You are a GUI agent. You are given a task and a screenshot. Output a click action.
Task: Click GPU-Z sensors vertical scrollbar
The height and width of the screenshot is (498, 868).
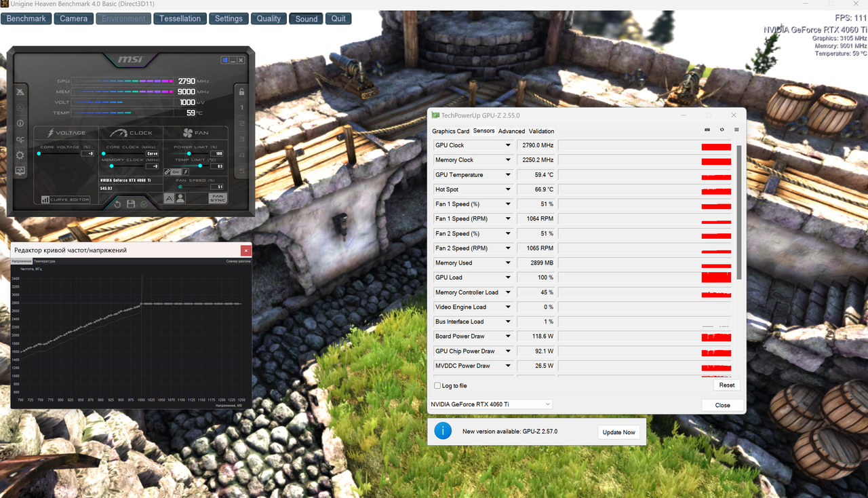tap(738, 211)
